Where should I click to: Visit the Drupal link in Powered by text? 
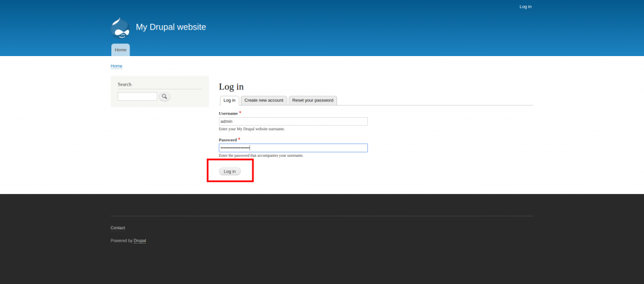pyautogui.click(x=140, y=241)
